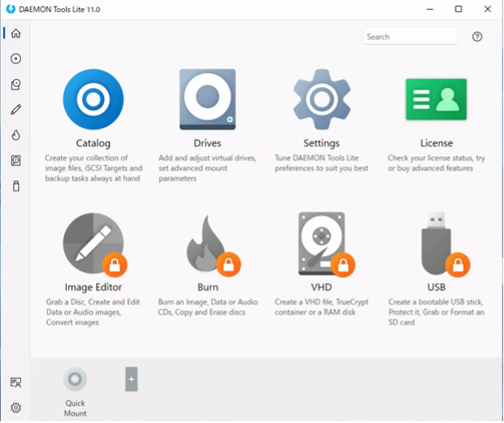Click the DAEMON Tools lightning logo

[11, 9]
